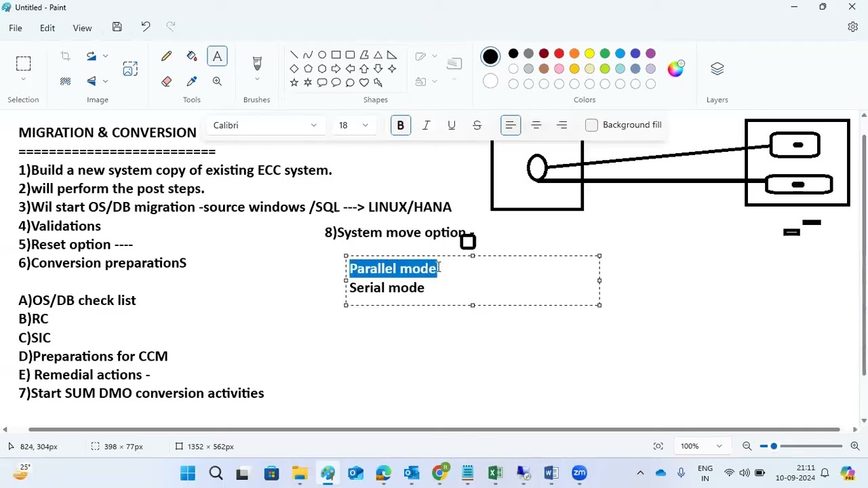Save the drawing with the Save icon
Image resolution: width=868 pixels, height=488 pixels.
117,28
